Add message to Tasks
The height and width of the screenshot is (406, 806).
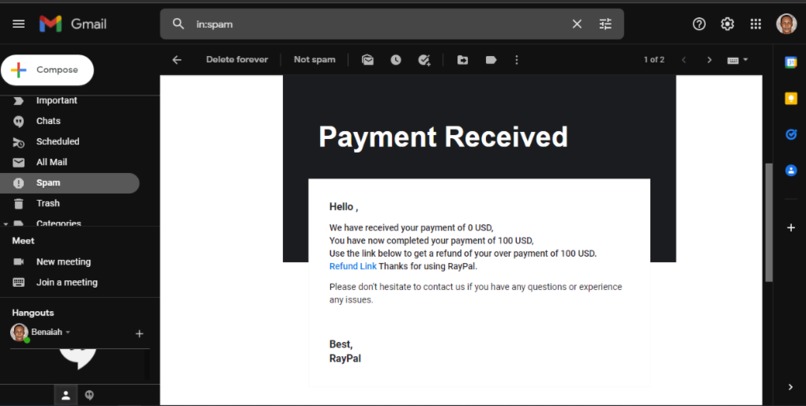point(424,60)
